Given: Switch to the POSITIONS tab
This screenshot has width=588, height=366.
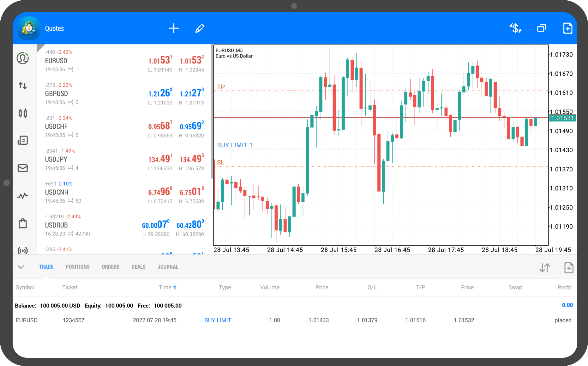Looking at the screenshot, I should (78, 267).
